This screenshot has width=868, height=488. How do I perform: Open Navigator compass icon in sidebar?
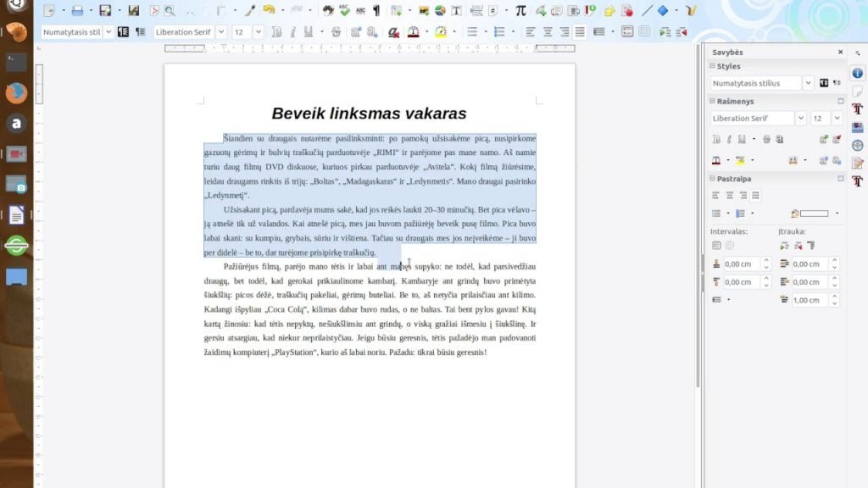858,146
